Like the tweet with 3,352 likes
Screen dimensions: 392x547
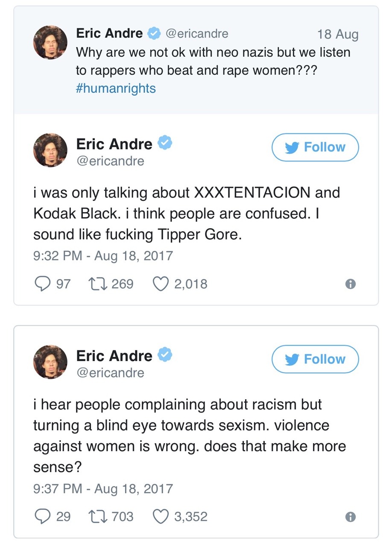coord(161,517)
